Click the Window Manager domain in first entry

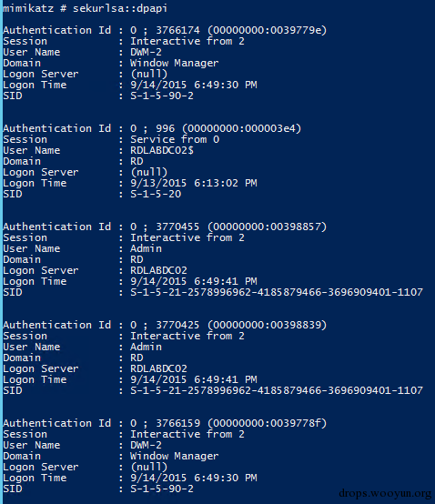click(x=174, y=63)
